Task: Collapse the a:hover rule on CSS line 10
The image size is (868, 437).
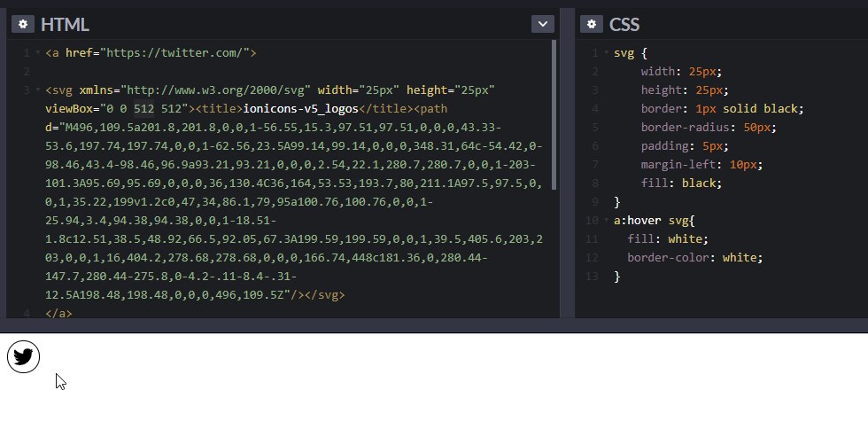Action: [x=607, y=221]
